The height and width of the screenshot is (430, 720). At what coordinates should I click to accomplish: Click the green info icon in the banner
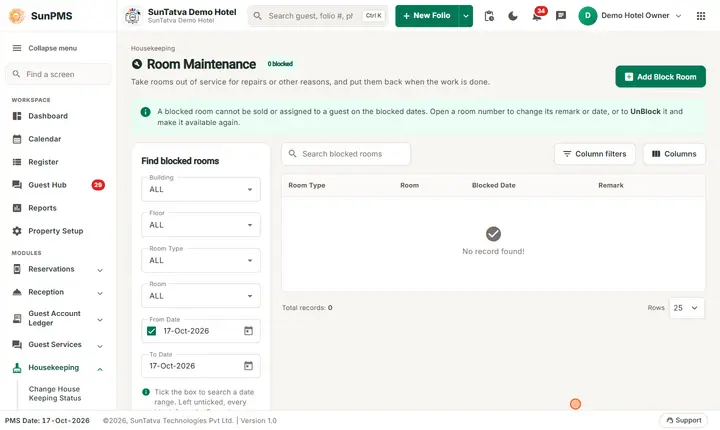coord(146,112)
